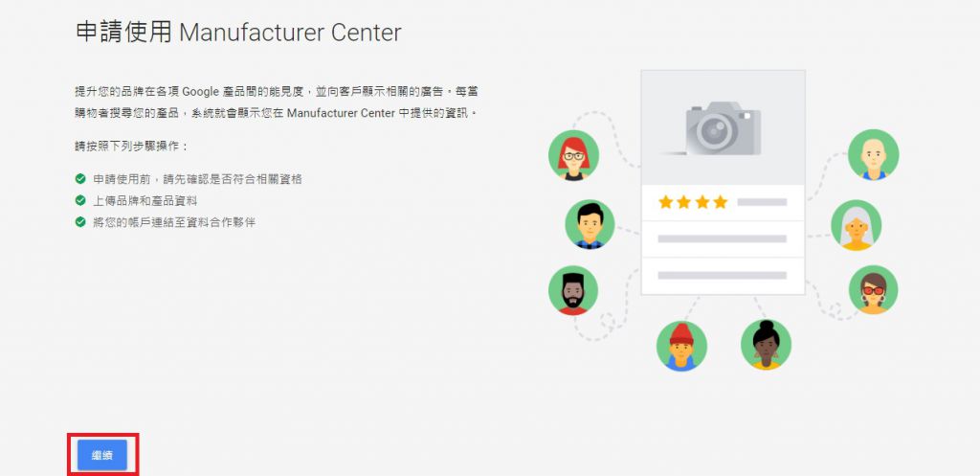Select the bald man avatar
The width and height of the screenshot is (980, 476).
coord(873,154)
